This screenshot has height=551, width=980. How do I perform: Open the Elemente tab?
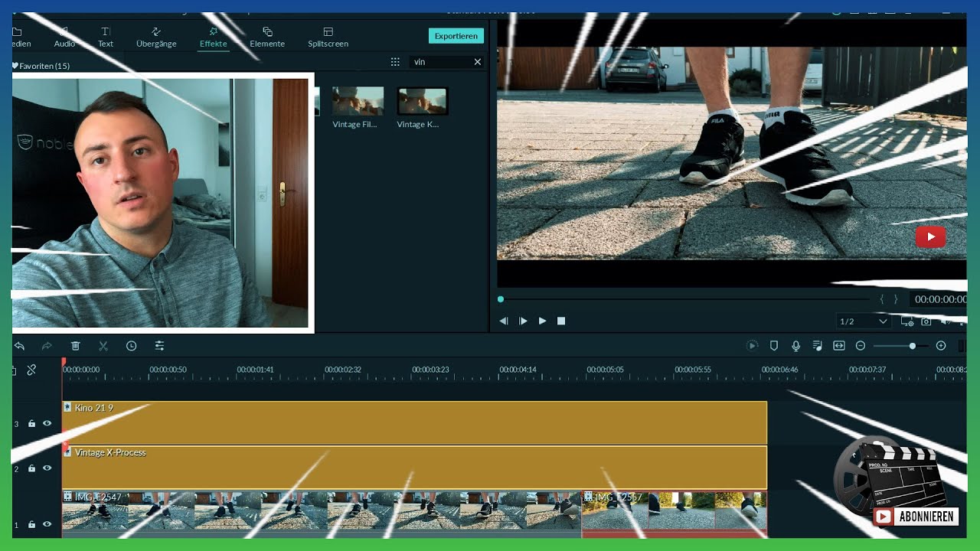click(x=267, y=37)
